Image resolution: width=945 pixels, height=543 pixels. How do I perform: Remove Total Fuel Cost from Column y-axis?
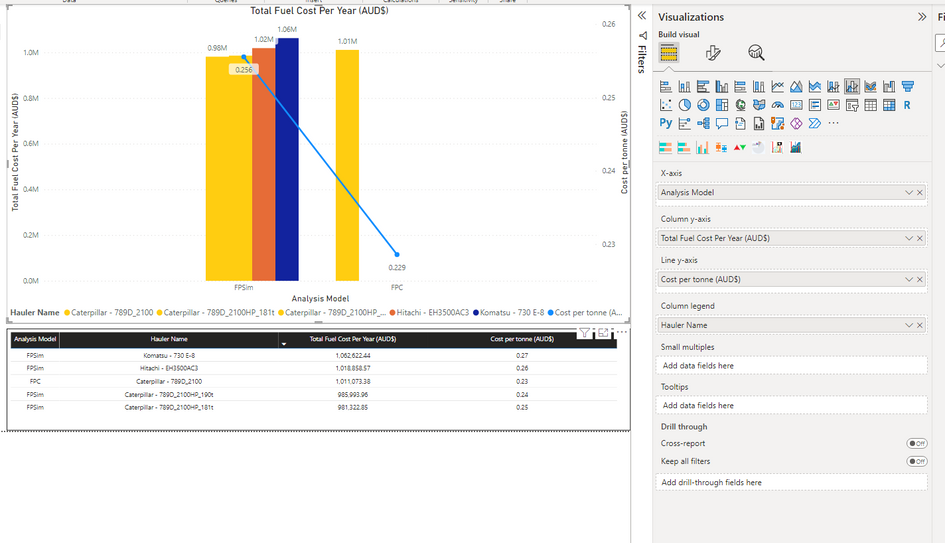point(920,239)
